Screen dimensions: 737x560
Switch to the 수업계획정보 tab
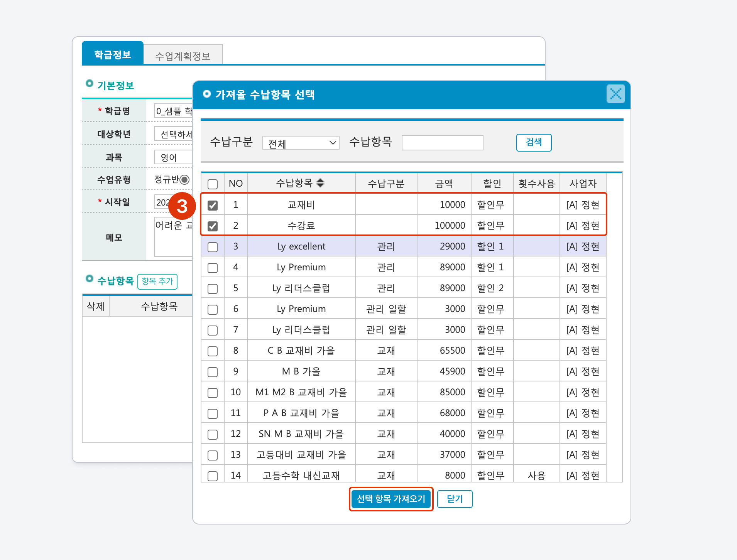(x=183, y=56)
